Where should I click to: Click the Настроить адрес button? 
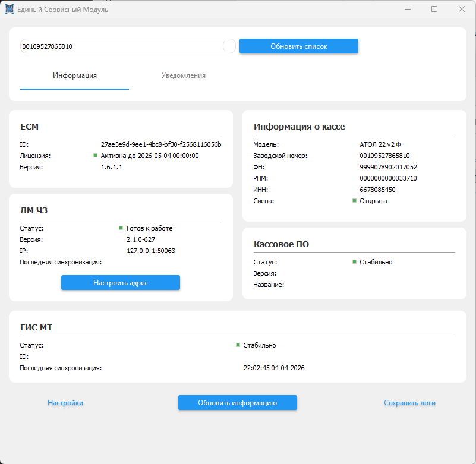121,283
